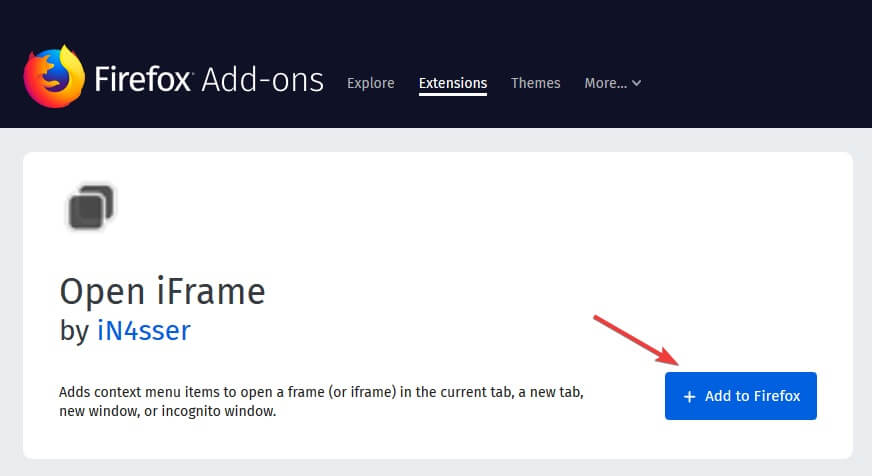Click the description starting "Adds context menu items"
Viewport: 872px width, 476px height.
(x=321, y=401)
